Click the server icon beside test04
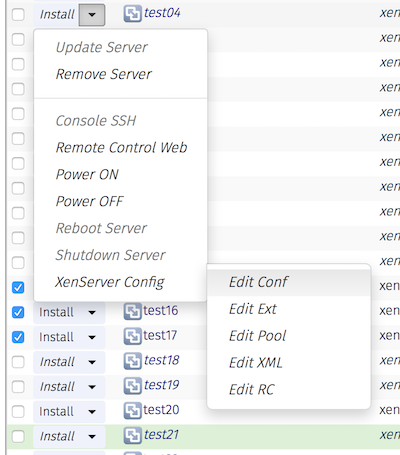The height and width of the screenshot is (455, 400). (132, 14)
